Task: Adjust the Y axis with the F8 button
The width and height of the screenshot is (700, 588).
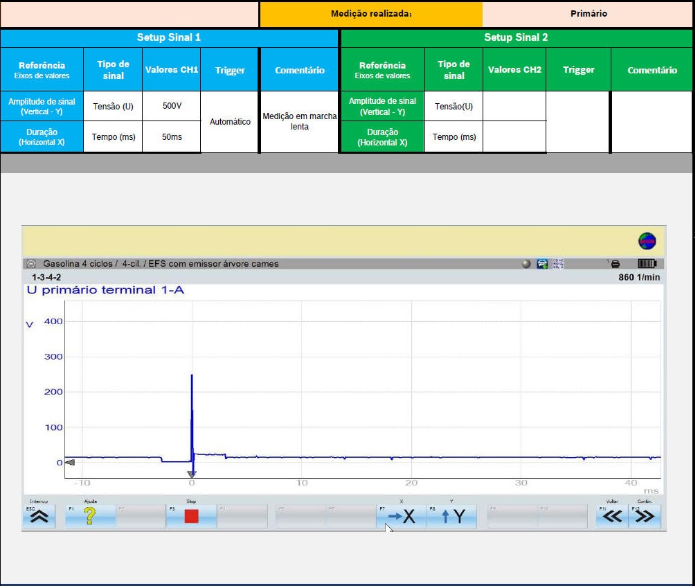Action: [451, 516]
